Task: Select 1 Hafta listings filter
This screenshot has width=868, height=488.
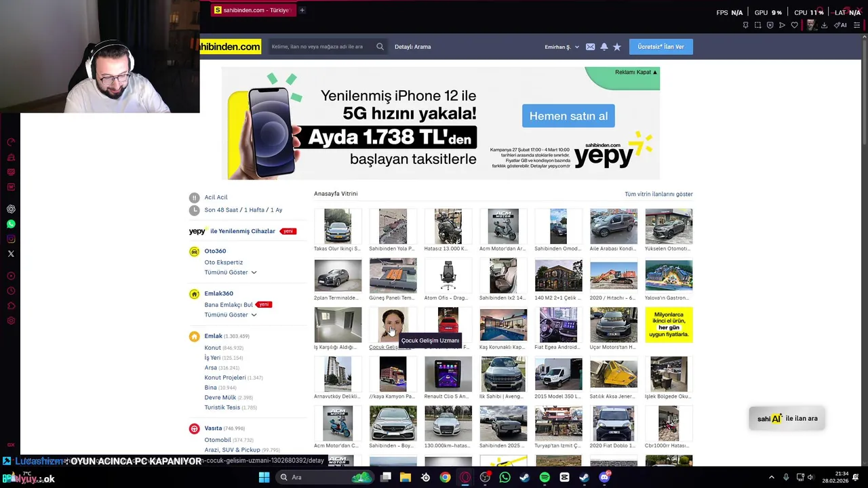Action: [254, 210]
